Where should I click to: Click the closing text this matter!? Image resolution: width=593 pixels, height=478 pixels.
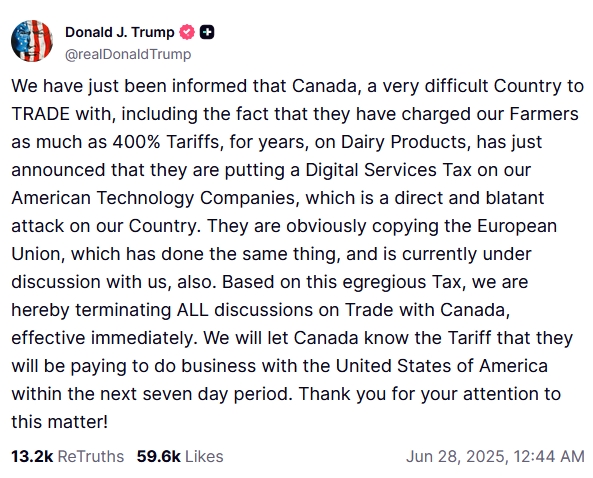pos(60,422)
